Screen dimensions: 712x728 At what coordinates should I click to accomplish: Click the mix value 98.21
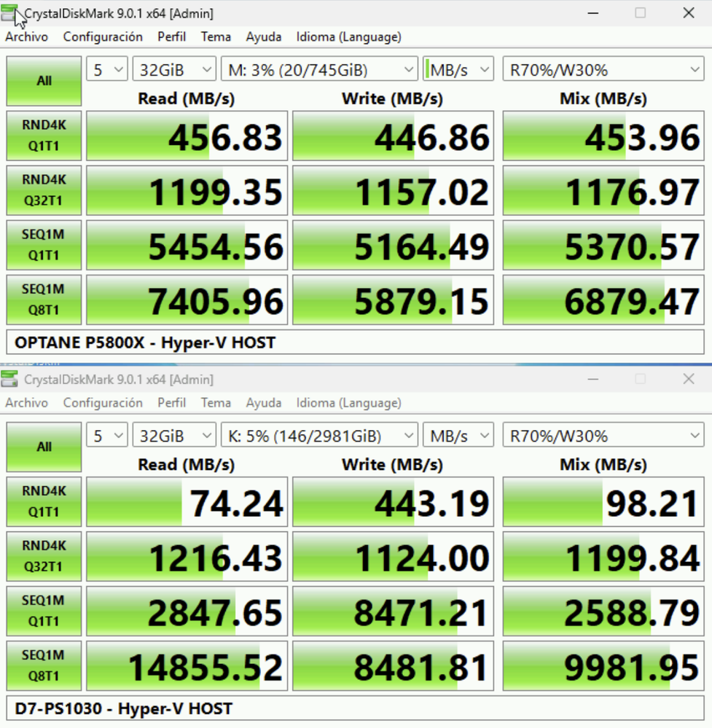point(603,501)
